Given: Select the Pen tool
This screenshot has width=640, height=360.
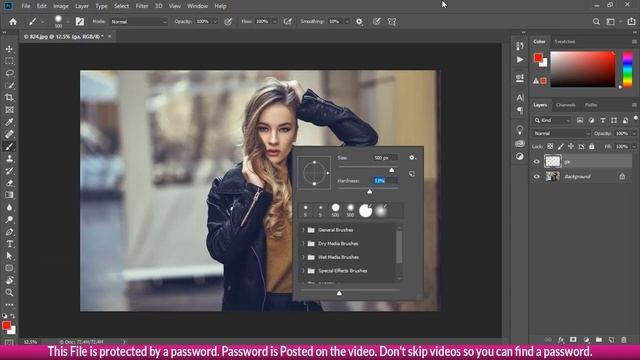Looking at the screenshot, I should click(9, 232).
